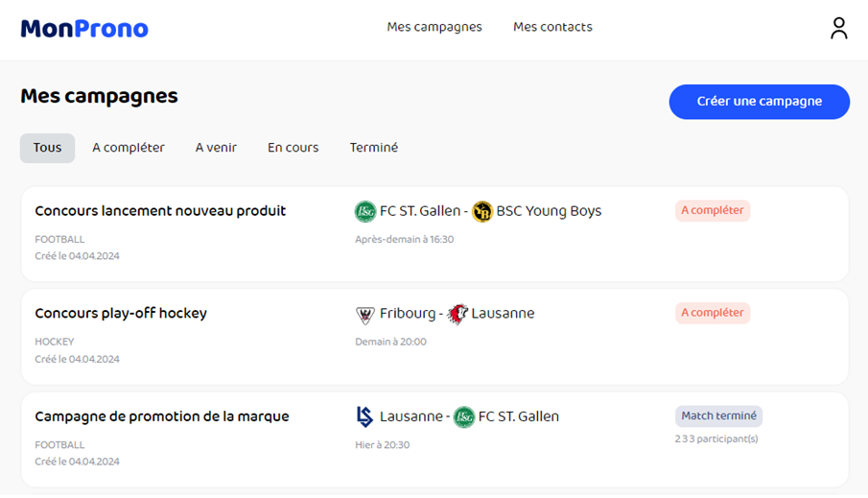Click the blue Lausanne football logo

pos(364,416)
